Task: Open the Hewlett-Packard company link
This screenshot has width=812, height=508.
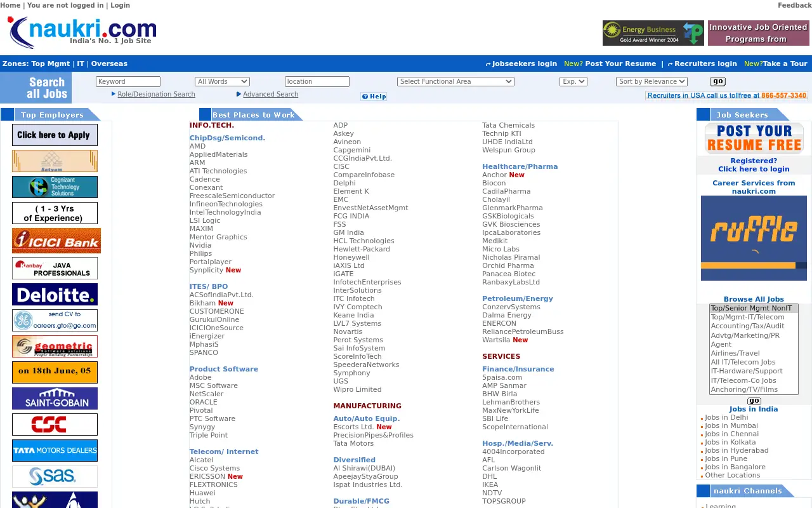Action: [x=362, y=249]
